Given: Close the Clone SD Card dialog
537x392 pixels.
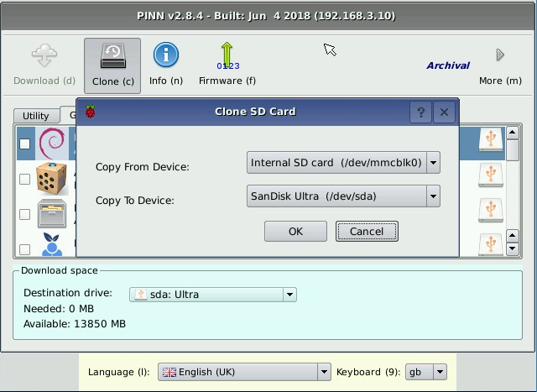Looking at the screenshot, I should [x=444, y=112].
